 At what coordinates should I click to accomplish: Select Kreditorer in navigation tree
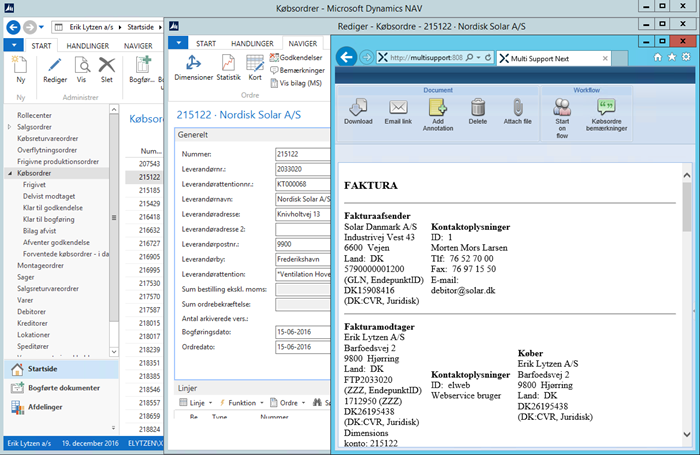pos(32,323)
